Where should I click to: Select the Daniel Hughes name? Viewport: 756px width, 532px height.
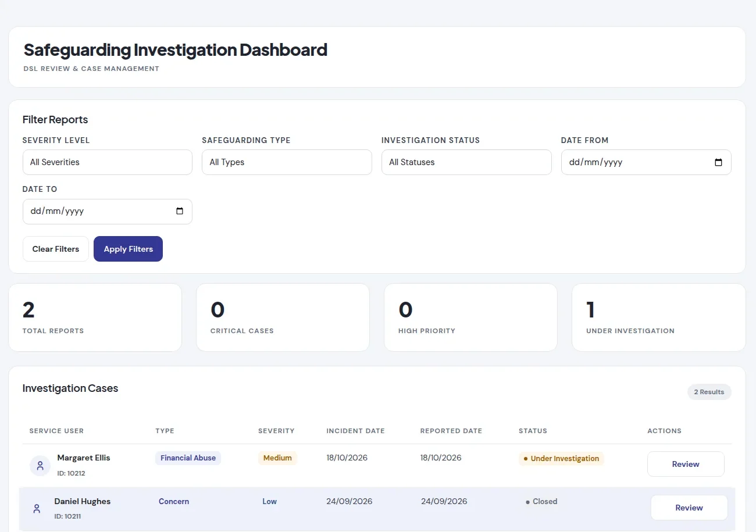[83, 501]
